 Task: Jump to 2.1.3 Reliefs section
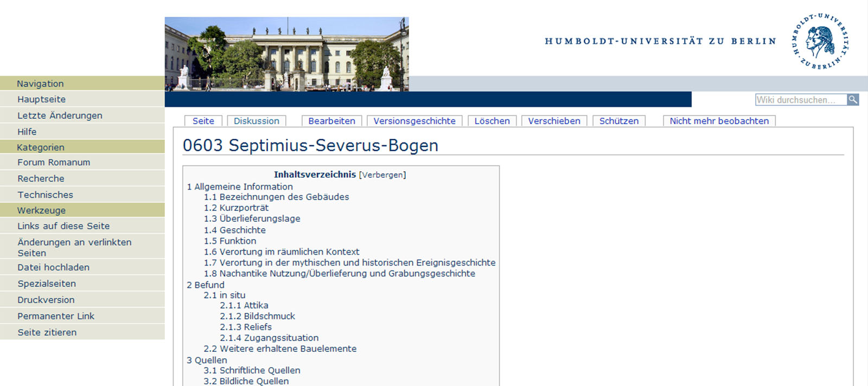pyautogui.click(x=246, y=327)
